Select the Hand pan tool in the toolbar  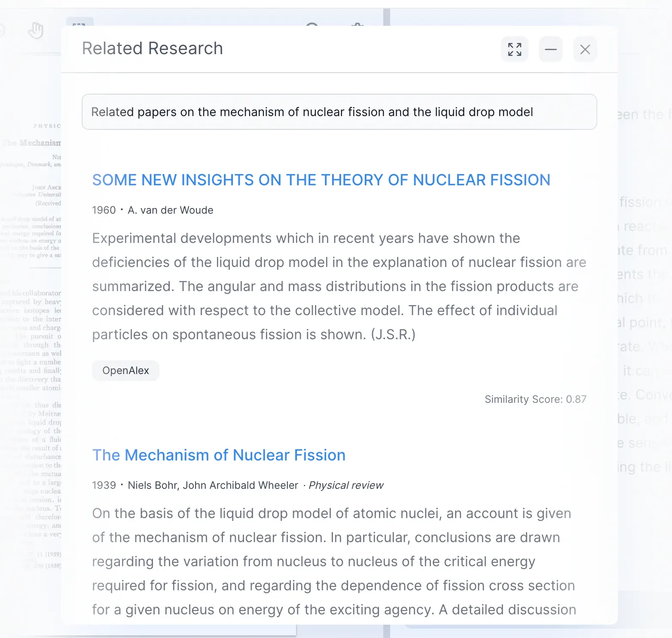pos(36,30)
